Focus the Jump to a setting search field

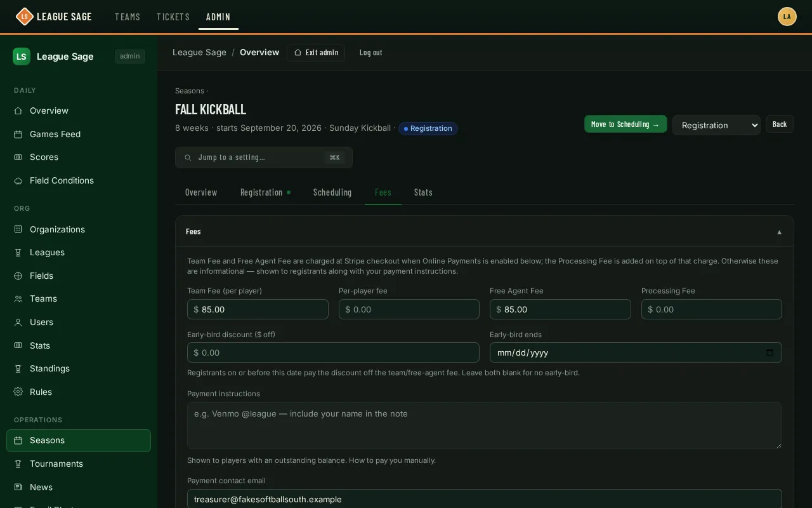click(264, 157)
